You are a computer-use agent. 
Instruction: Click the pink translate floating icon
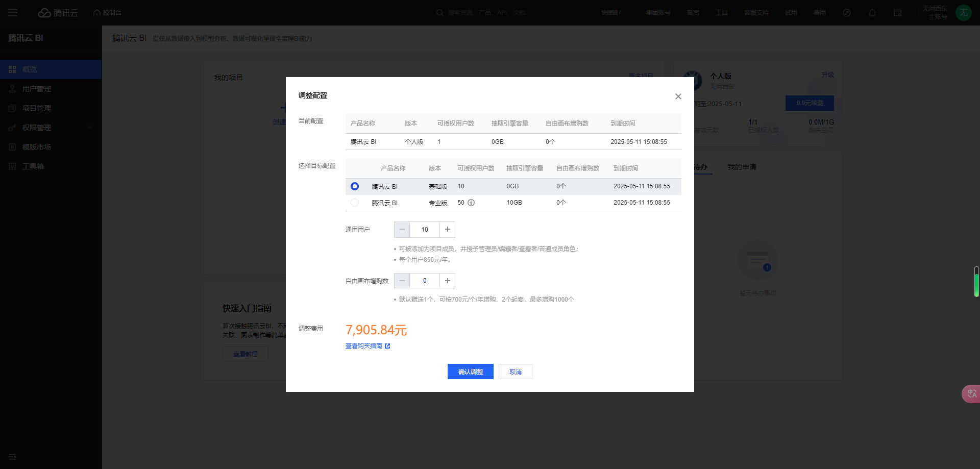[x=971, y=393]
